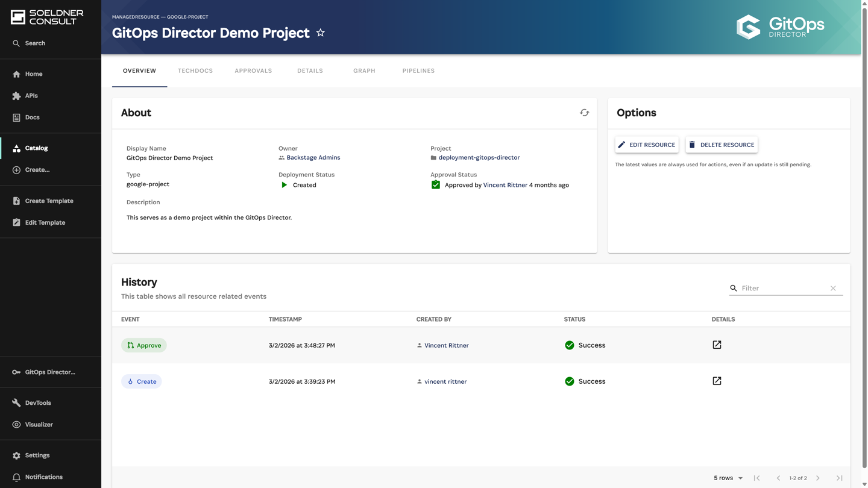Screen dimensions: 868x488
Task: Go to the first page of History
Action: click(x=757, y=478)
